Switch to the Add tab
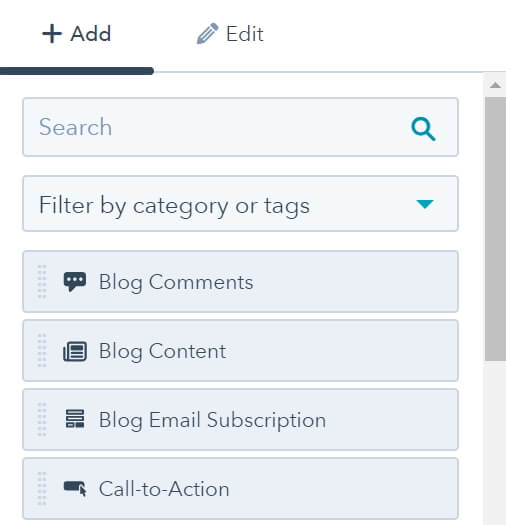This screenshot has width=506, height=525. (x=77, y=34)
